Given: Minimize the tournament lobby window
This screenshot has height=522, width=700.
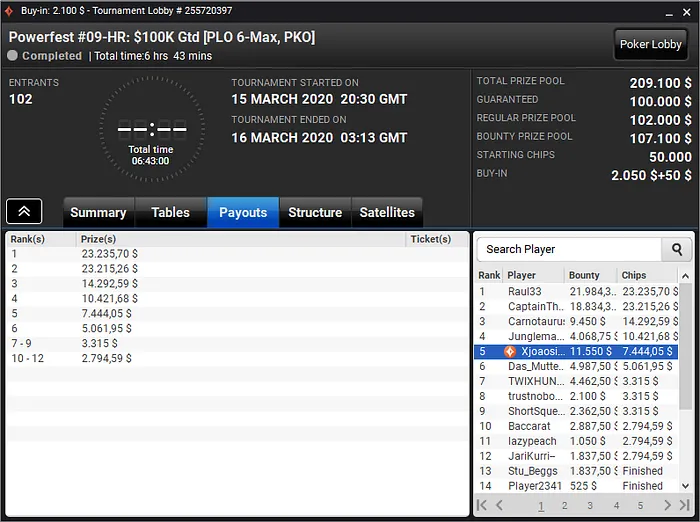Looking at the screenshot, I should click(669, 13).
